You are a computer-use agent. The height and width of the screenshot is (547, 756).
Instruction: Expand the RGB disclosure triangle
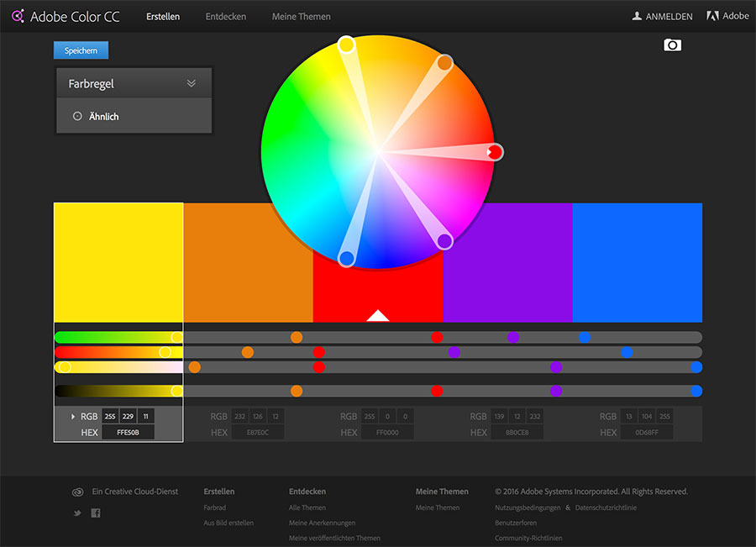click(x=73, y=416)
